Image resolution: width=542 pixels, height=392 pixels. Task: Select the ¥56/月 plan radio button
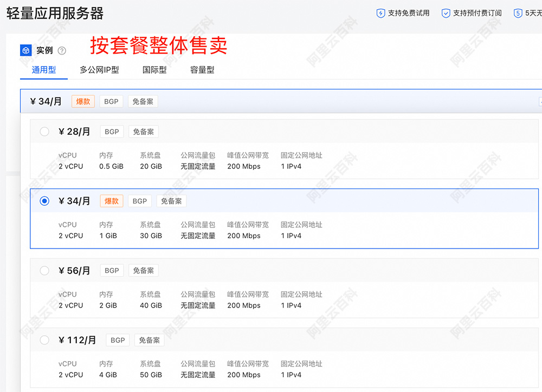pos(44,270)
